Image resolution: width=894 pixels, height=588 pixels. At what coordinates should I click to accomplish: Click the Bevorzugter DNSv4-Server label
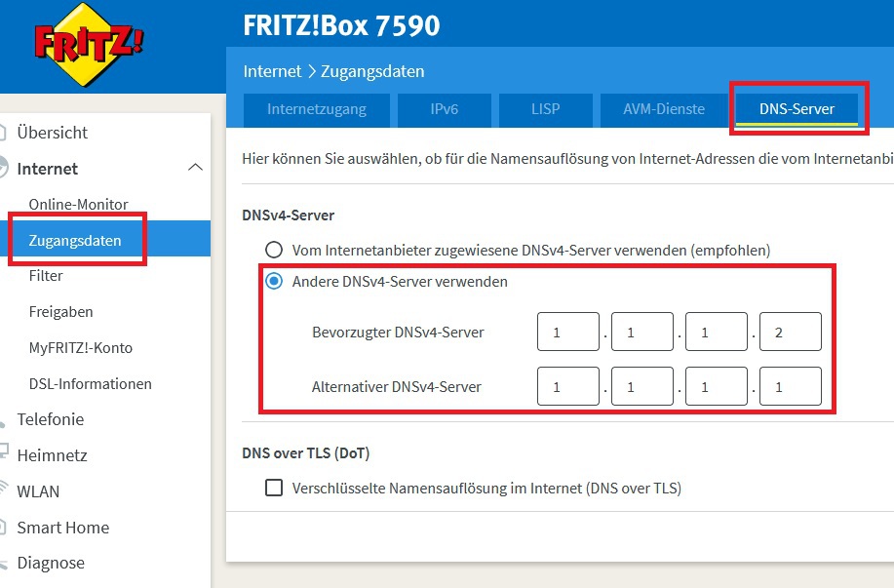pos(398,332)
